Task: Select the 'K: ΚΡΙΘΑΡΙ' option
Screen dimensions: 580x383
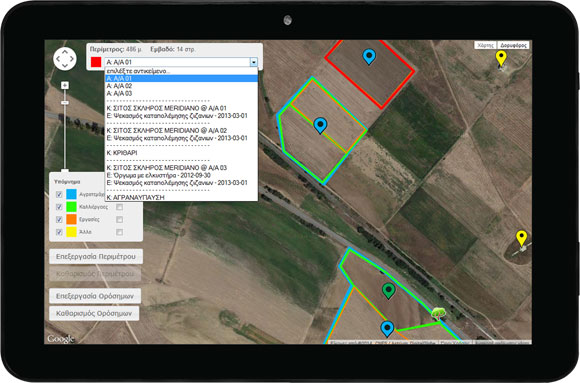Action: coord(181,153)
